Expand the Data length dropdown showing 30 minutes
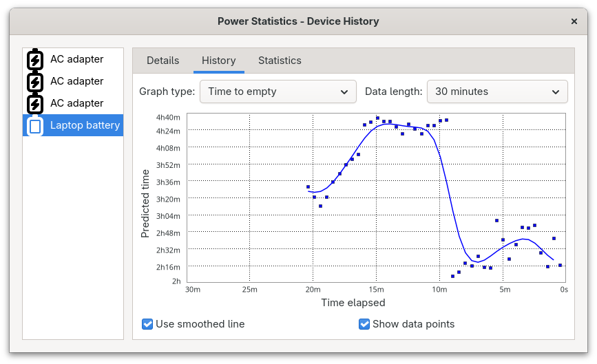The image size is (597, 364). point(497,92)
